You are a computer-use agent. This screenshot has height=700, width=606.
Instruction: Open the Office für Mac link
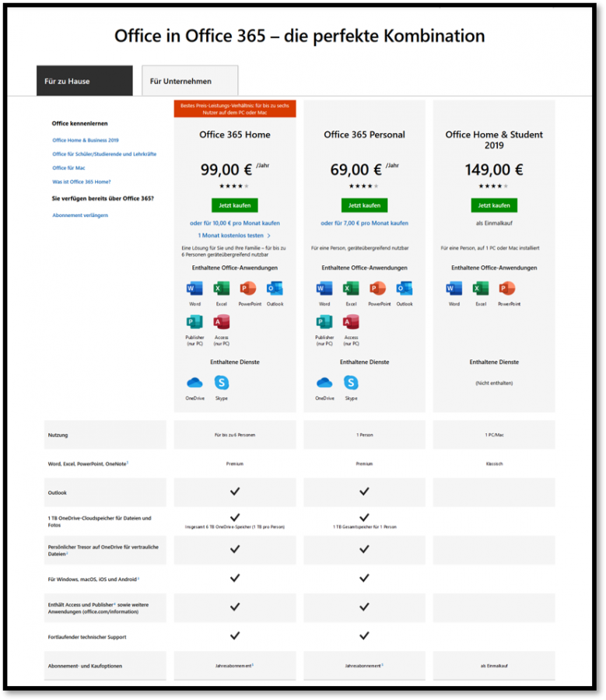68,168
